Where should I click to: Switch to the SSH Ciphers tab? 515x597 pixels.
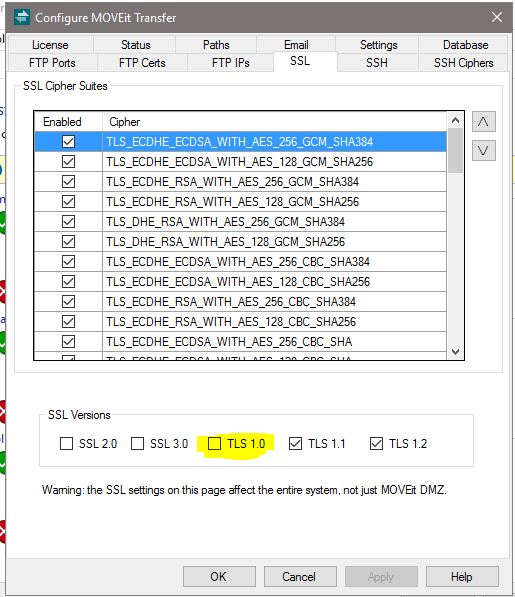click(464, 63)
